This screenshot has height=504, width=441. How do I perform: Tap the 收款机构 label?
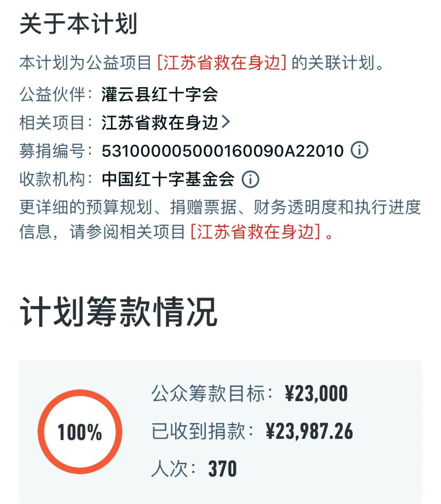point(52,179)
